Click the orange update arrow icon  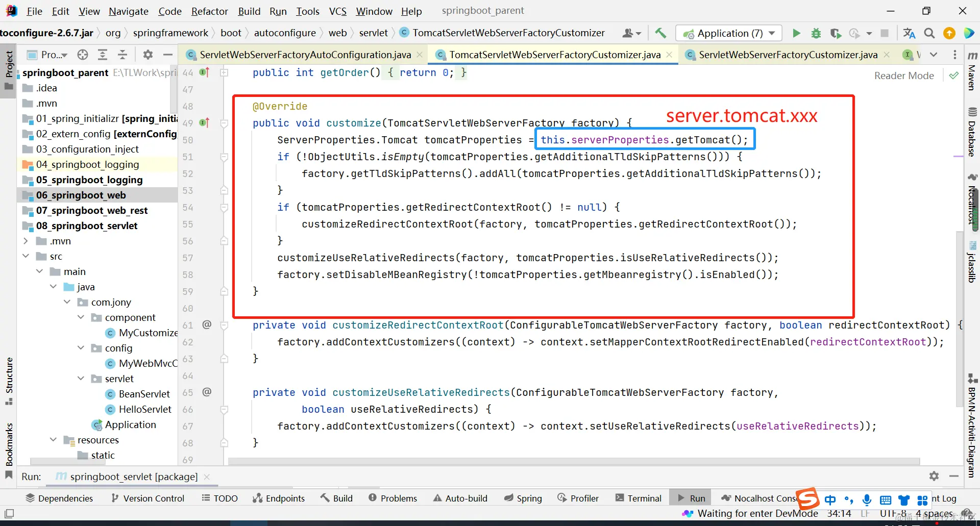(x=949, y=33)
